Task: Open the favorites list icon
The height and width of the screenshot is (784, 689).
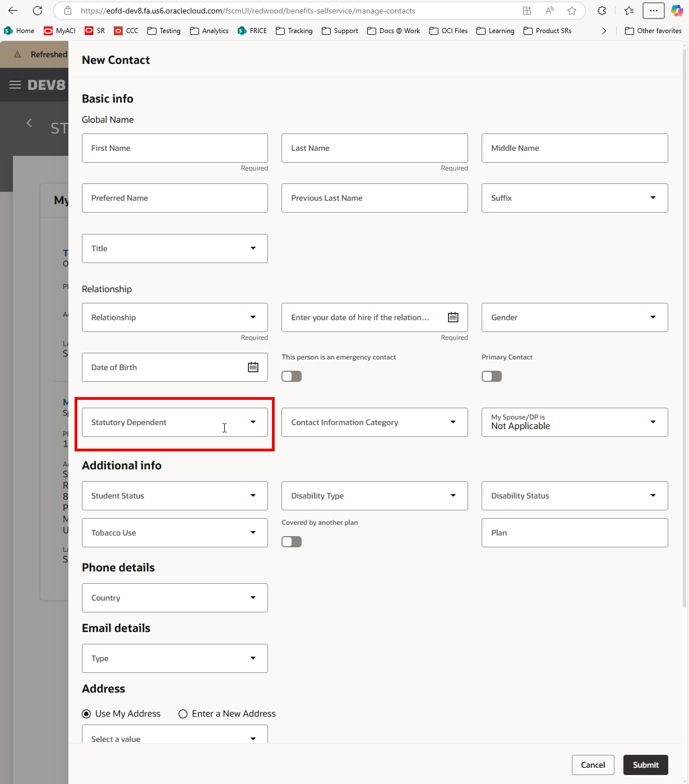Action: click(x=629, y=11)
